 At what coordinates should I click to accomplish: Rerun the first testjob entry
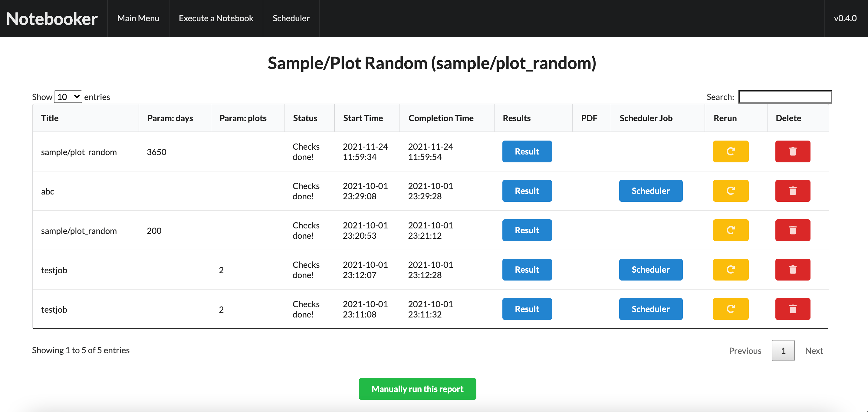tap(730, 269)
